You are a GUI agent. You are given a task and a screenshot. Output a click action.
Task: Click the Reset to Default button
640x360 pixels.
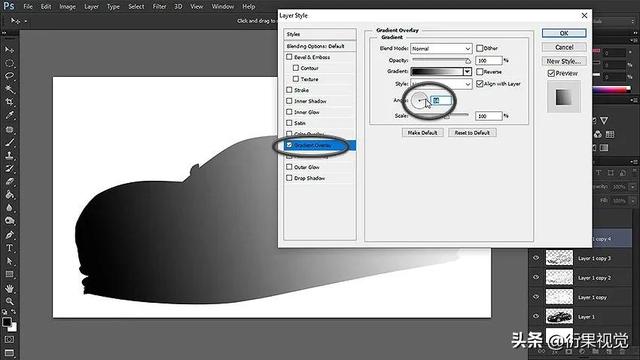point(472,133)
